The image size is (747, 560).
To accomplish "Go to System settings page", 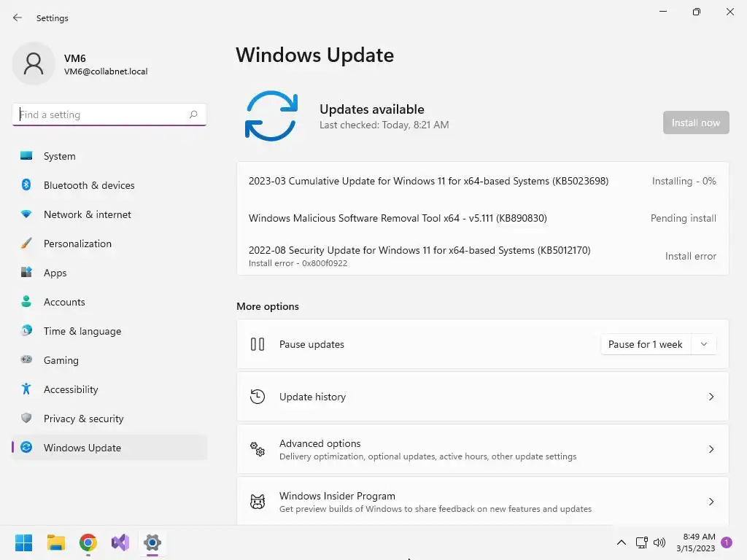I will click(x=109, y=156).
